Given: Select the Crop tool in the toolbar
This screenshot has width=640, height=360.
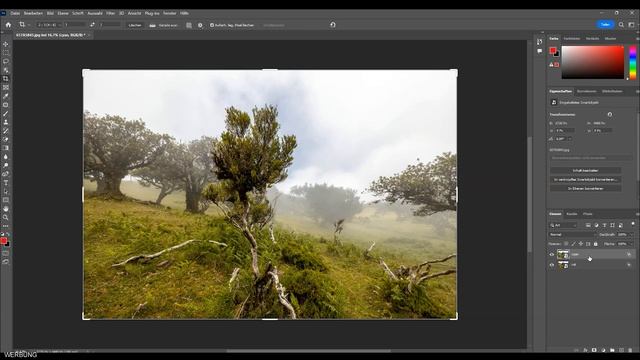Looking at the screenshot, I should pos(6,79).
